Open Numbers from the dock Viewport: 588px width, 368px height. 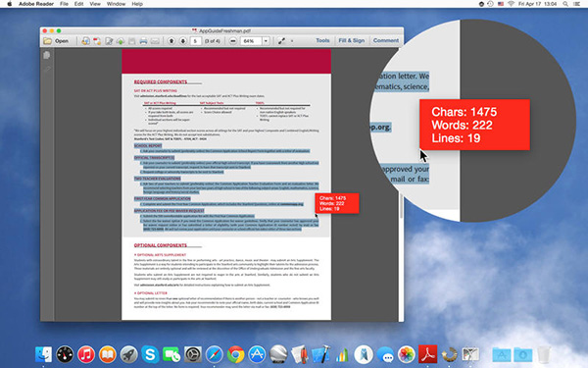tap(342, 354)
